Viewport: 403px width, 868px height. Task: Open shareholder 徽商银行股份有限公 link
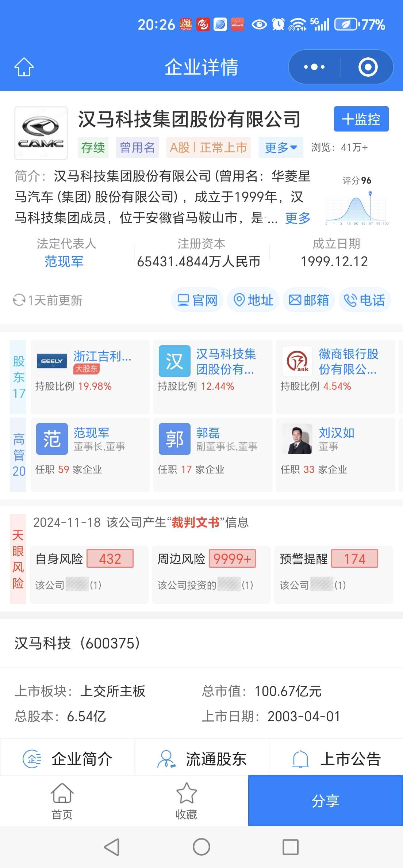point(349,362)
